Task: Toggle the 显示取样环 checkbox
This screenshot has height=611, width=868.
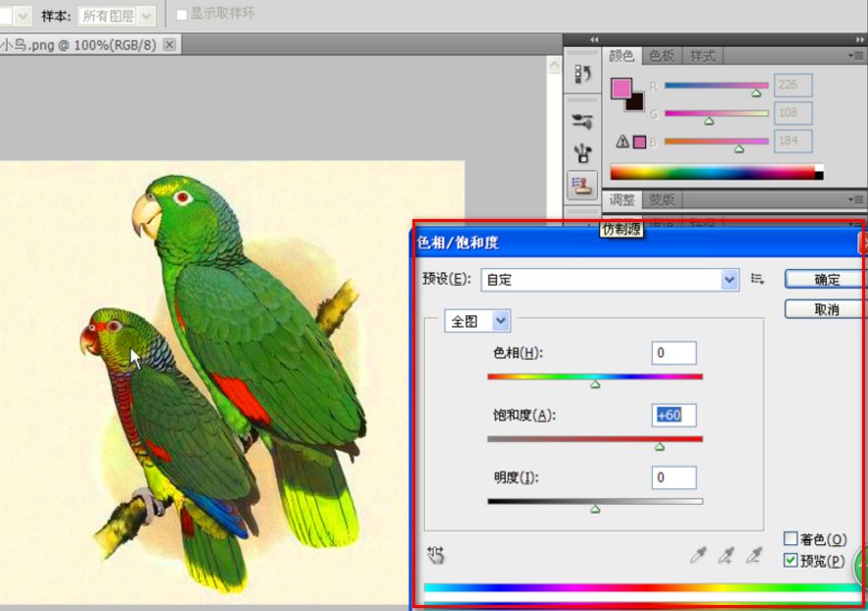Action: (182, 15)
